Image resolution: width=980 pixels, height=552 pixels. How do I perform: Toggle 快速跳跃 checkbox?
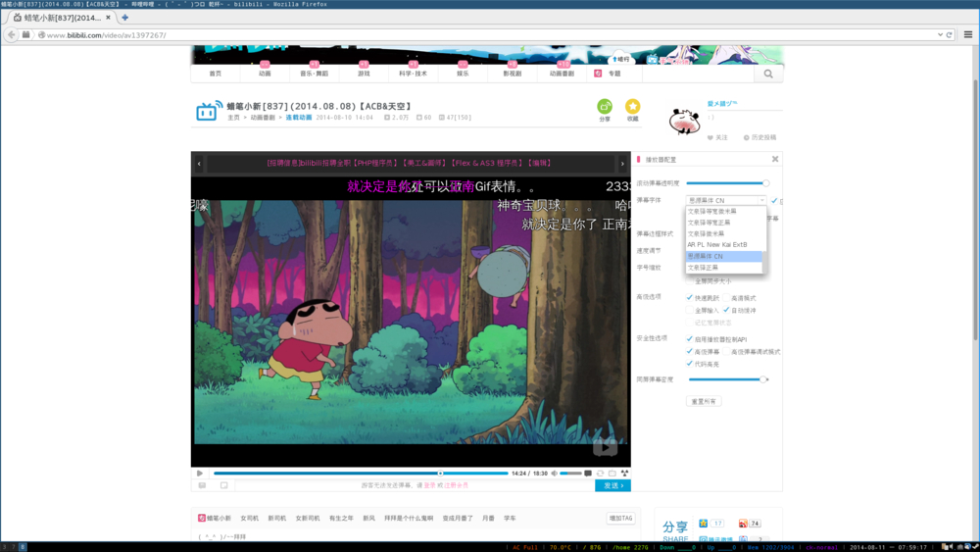pyautogui.click(x=689, y=297)
